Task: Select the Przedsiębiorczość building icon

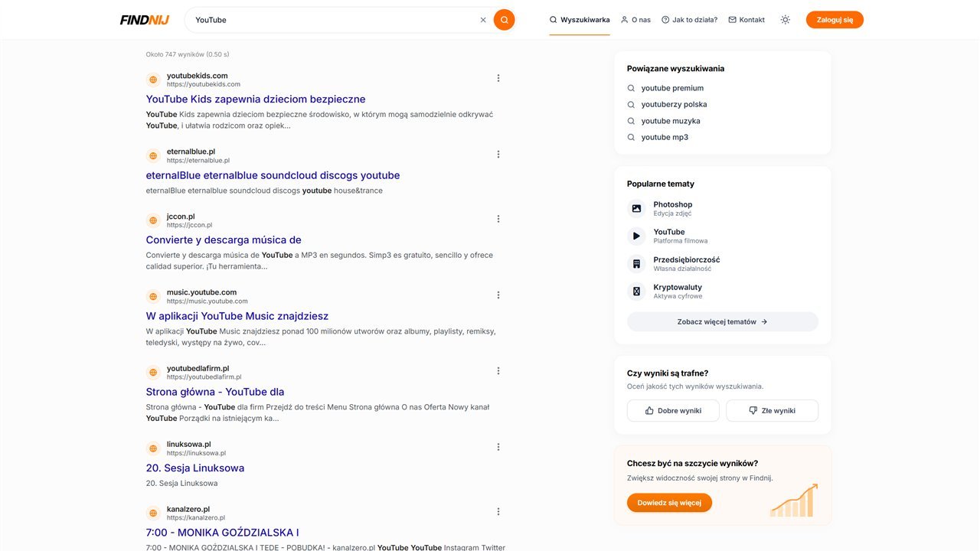Action: pos(636,263)
